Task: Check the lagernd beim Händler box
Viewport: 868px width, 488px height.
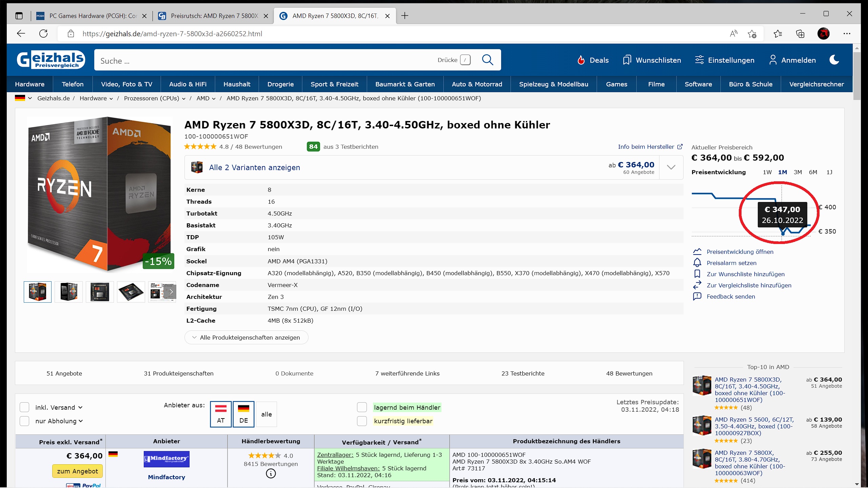Action: 362,407
